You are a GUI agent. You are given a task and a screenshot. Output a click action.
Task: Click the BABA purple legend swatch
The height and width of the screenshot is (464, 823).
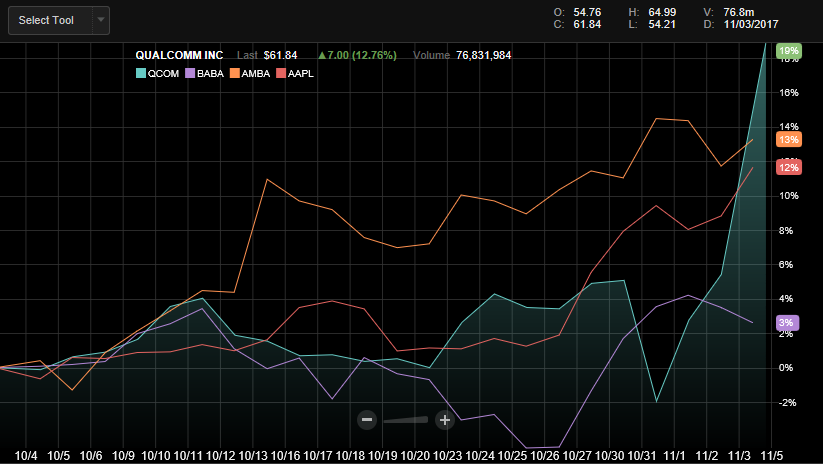click(190, 73)
